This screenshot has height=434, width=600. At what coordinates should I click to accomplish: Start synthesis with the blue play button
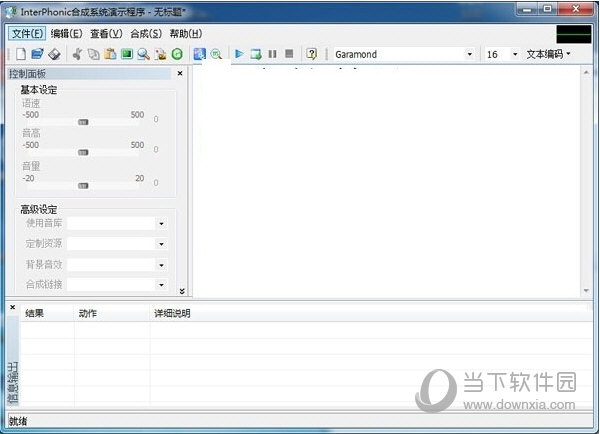[x=239, y=54]
